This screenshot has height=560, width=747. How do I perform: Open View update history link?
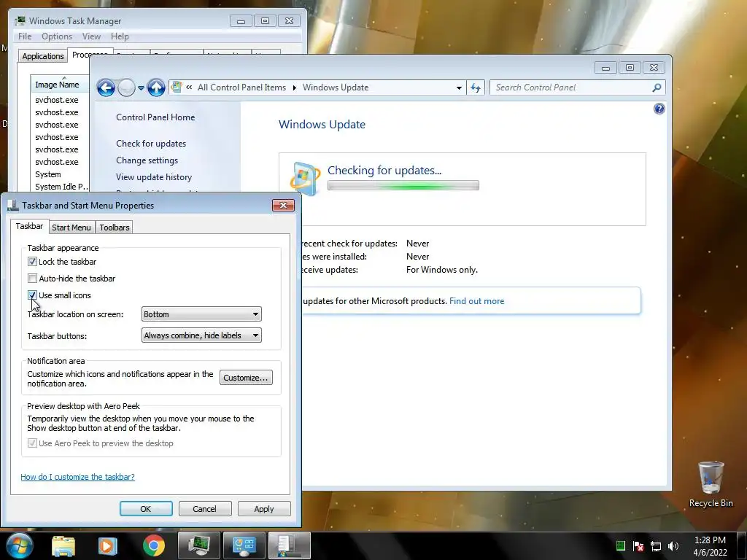(154, 177)
